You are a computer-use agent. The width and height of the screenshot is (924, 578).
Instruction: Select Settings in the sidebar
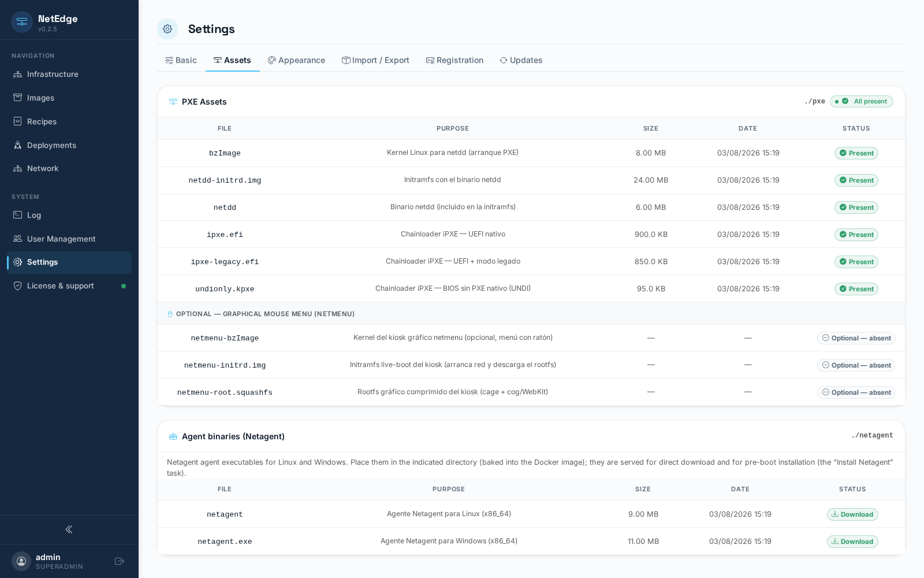tap(69, 262)
